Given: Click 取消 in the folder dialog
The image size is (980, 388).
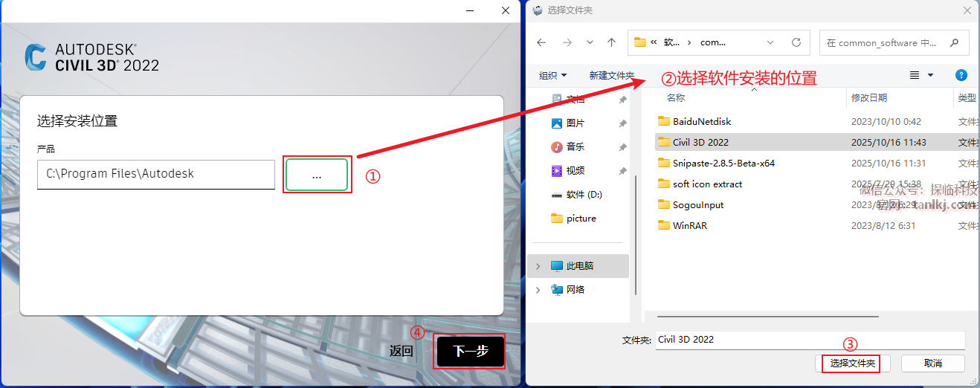Looking at the screenshot, I should (933, 363).
